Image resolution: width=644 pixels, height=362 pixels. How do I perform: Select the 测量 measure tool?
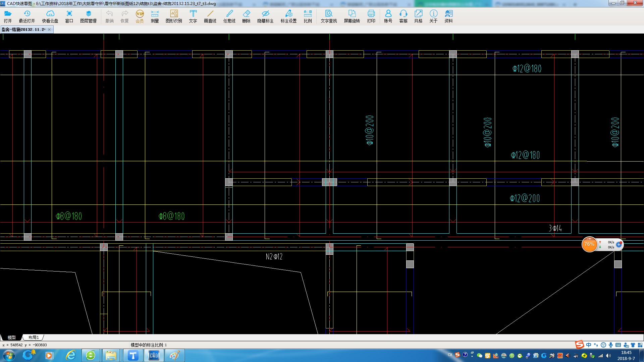155,16
